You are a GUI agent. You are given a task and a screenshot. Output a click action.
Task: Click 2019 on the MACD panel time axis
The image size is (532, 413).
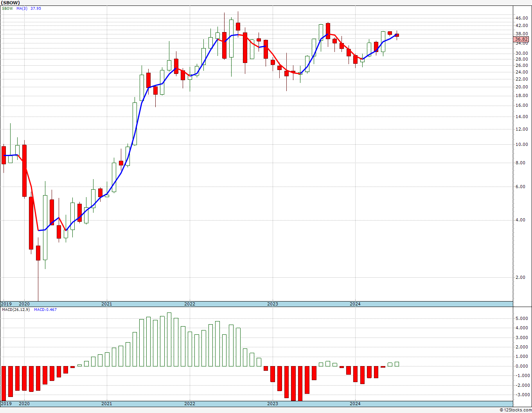(6, 404)
